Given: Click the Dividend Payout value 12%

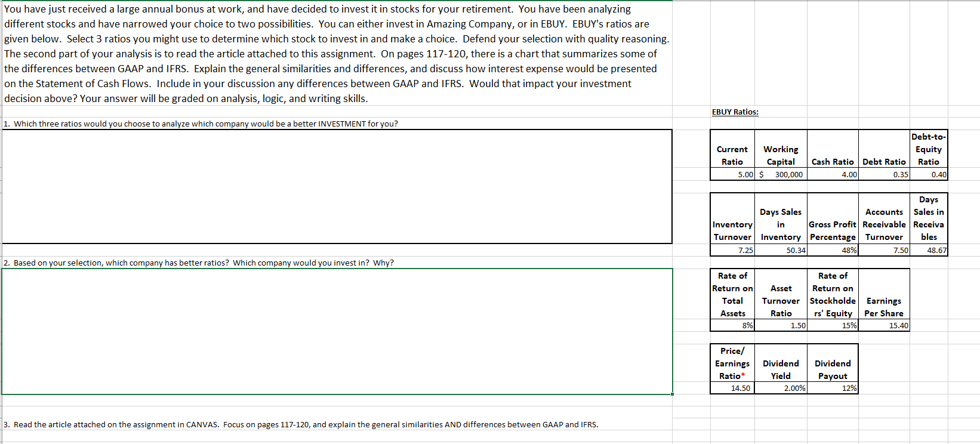Looking at the screenshot, I should click(x=833, y=388).
